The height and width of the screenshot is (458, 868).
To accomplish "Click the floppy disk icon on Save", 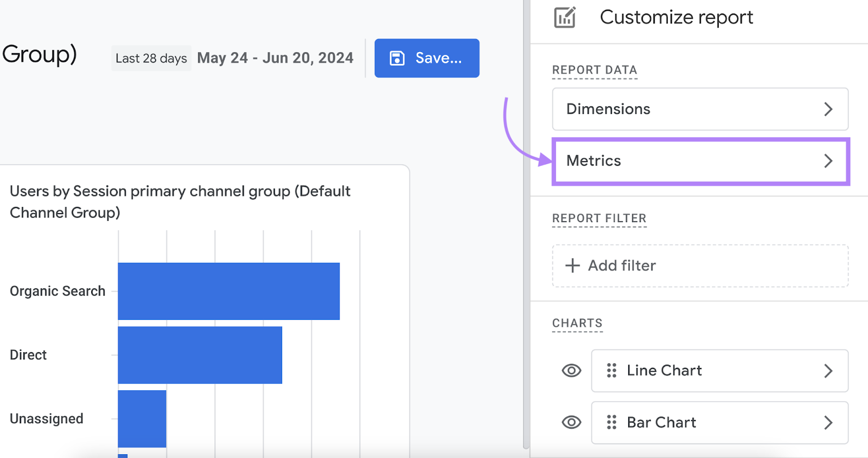I will [x=397, y=58].
